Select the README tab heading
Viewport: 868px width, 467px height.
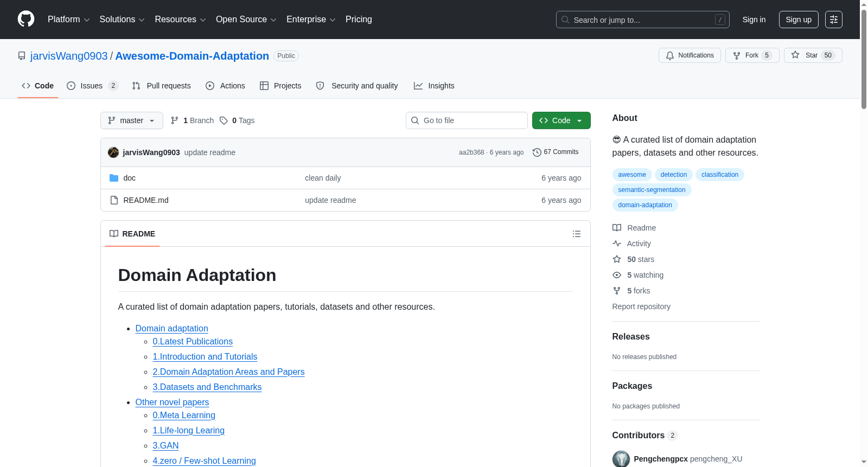coord(132,234)
